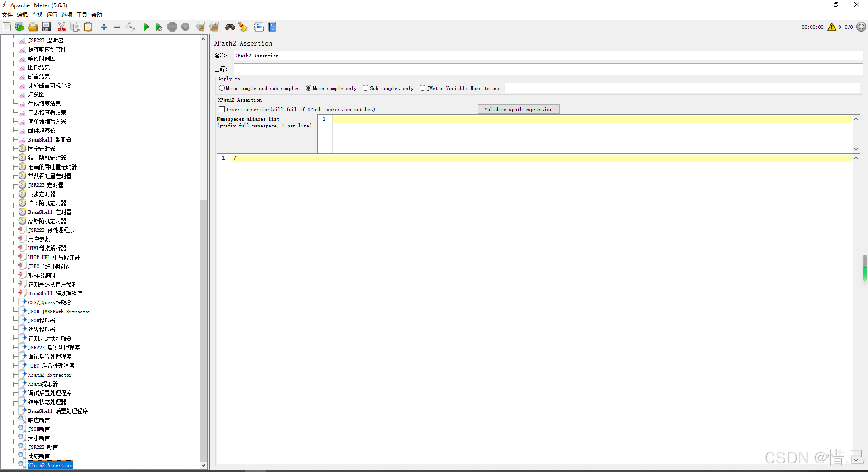Click the Cut scissors icon
This screenshot has height=472, width=868.
point(62,27)
